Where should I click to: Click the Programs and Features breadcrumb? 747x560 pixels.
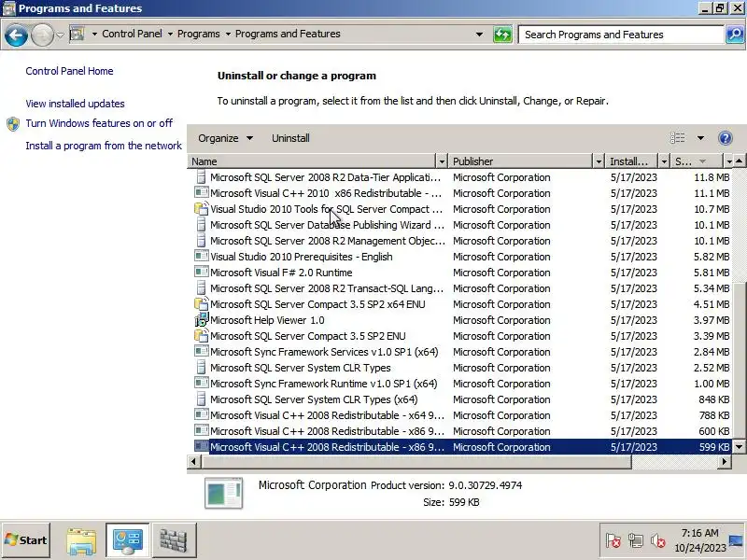pyautogui.click(x=288, y=34)
